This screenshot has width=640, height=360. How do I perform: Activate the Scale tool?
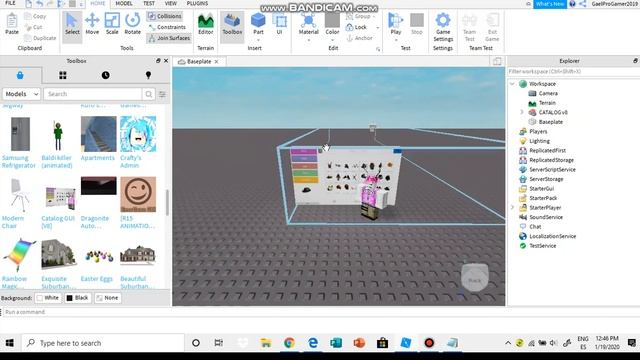click(x=112, y=24)
